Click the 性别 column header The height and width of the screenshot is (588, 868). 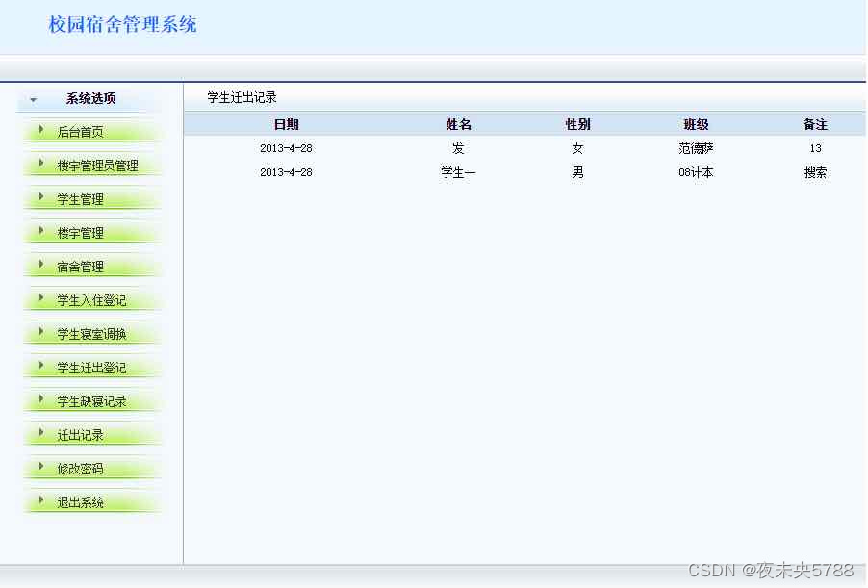coord(577,124)
